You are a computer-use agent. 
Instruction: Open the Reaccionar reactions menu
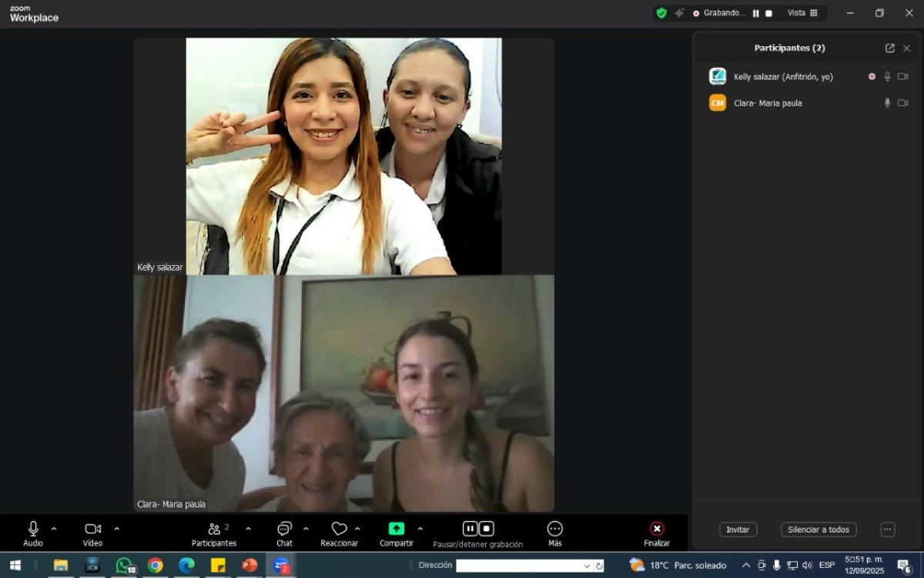[x=340, y=529]
